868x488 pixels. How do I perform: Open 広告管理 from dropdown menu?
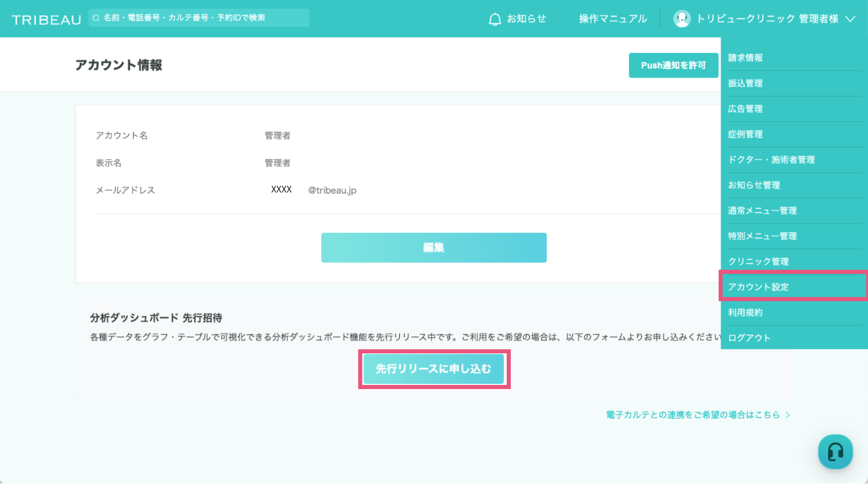click(x=745, y=109)
